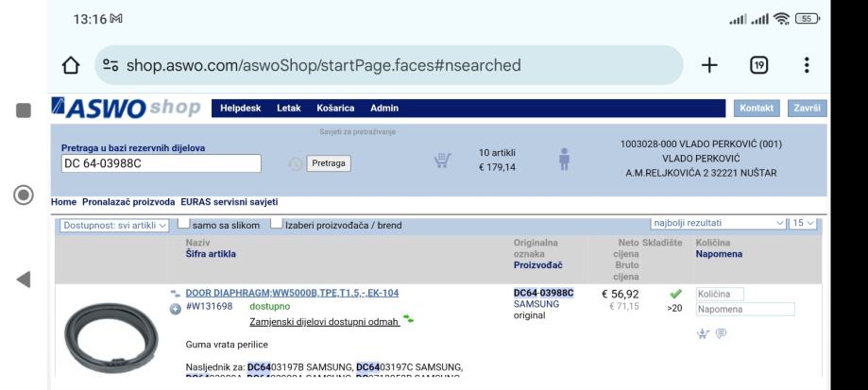This screenshot has height=390, width=868.
Task: Click the compare arrows icon beside DOOR DIAPHRAGM
Action: coord(175,294)
